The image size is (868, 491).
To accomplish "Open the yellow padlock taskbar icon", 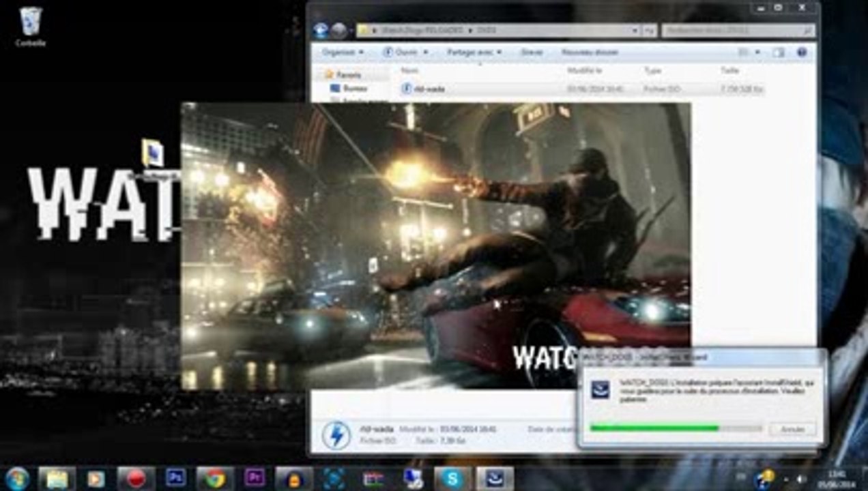I will pos(294,479).
